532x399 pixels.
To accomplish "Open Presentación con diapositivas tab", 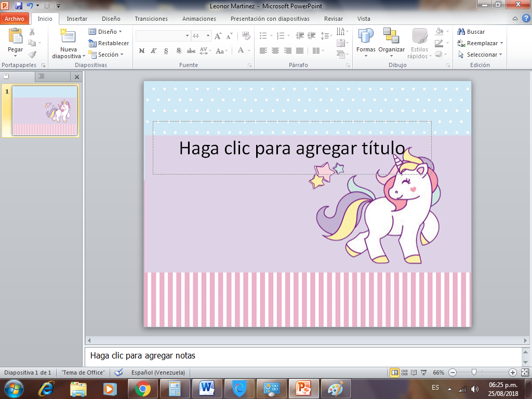I will tap(270, 19).
